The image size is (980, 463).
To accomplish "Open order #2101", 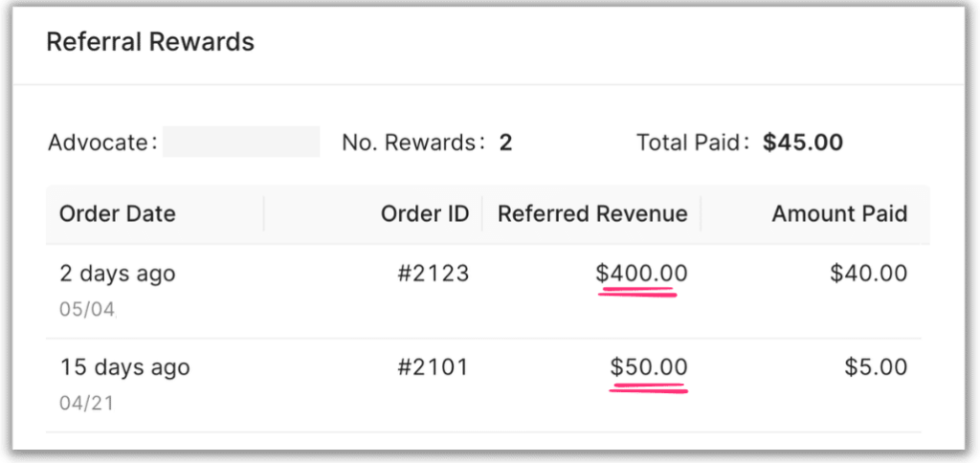I will point(434,366).
